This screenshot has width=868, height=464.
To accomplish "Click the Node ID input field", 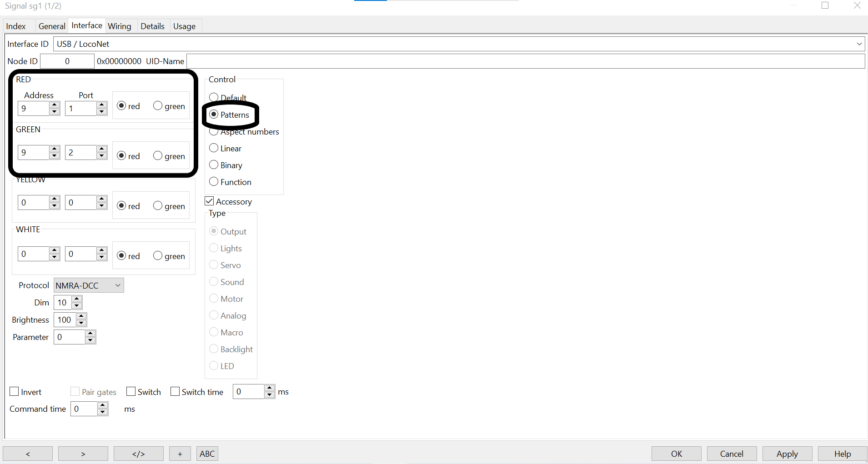I will click(67, 61).
